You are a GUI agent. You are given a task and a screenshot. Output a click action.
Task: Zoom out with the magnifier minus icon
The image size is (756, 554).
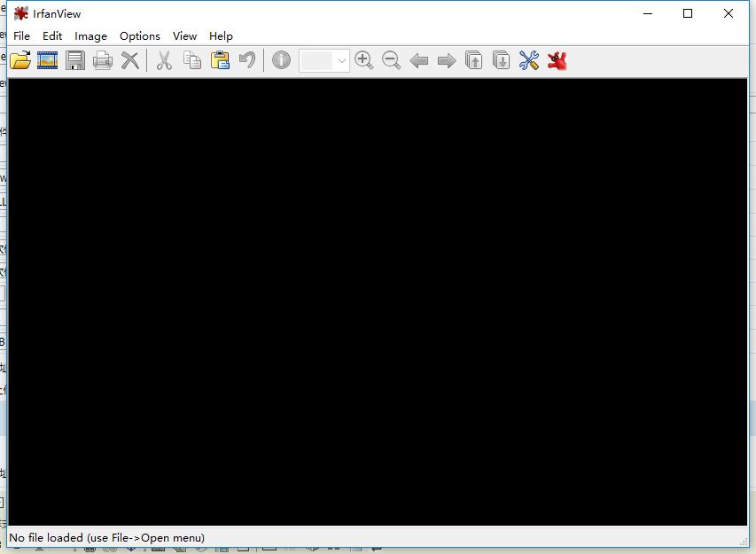[391, 60]
